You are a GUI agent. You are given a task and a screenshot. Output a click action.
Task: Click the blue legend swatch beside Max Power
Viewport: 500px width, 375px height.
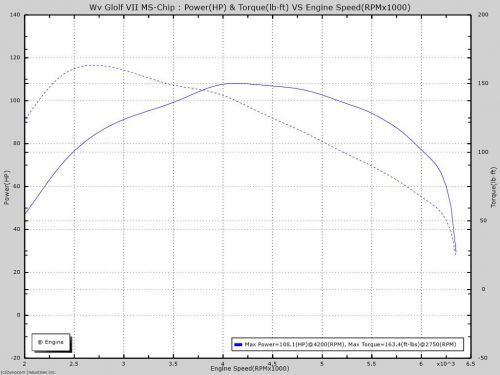tap(238, 344)
